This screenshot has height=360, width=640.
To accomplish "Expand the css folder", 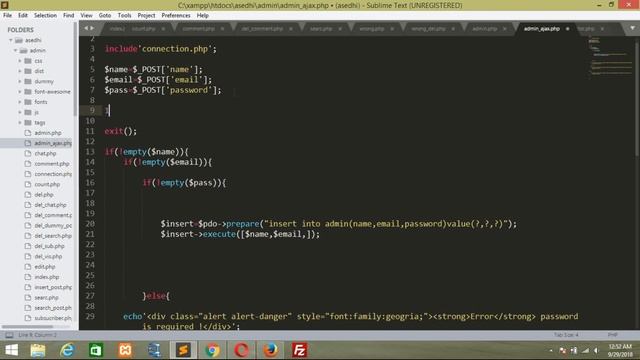I will [20, 61].
